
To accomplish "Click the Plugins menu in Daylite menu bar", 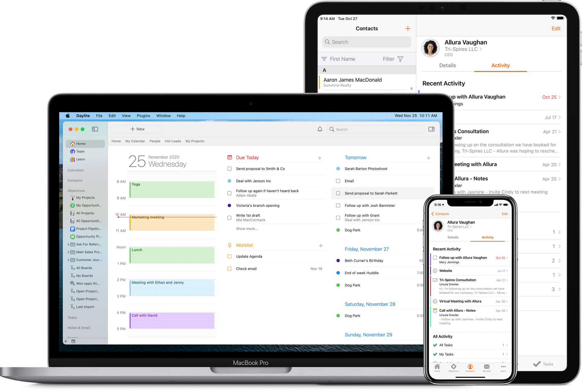I will [143, 116].
